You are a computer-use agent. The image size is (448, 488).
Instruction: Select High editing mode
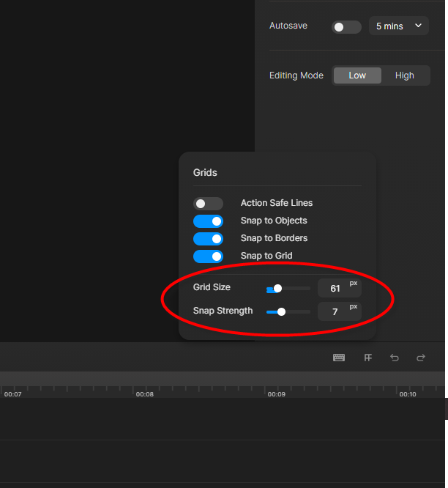[405, 75]
